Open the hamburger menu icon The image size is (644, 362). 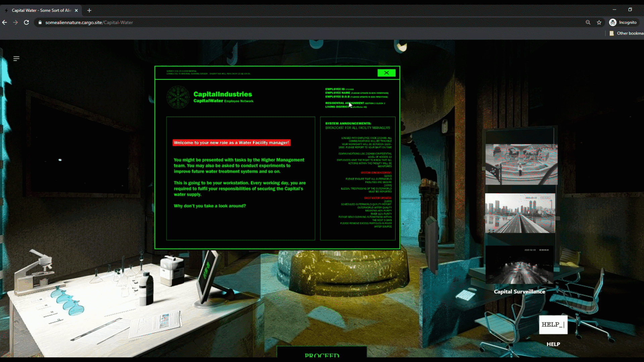pos(16,59)
